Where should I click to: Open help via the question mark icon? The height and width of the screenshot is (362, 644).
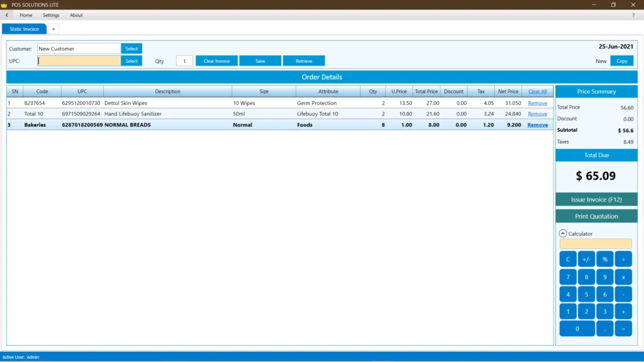pyautogui.click(x=633, y=14)
